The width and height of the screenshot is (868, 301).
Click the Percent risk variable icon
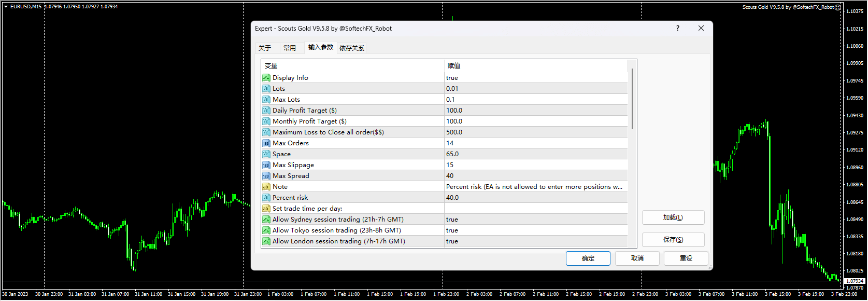(x=266, y=198)
